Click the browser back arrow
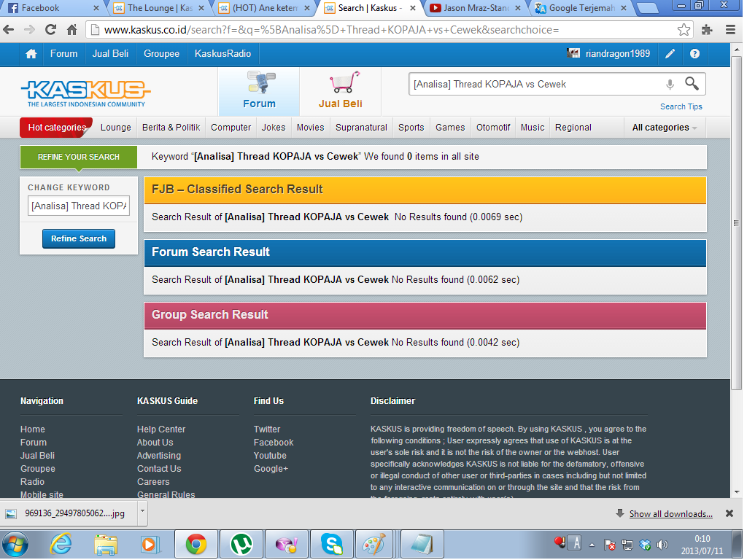This screenshot has width=747, height=560. pos(9,30)
